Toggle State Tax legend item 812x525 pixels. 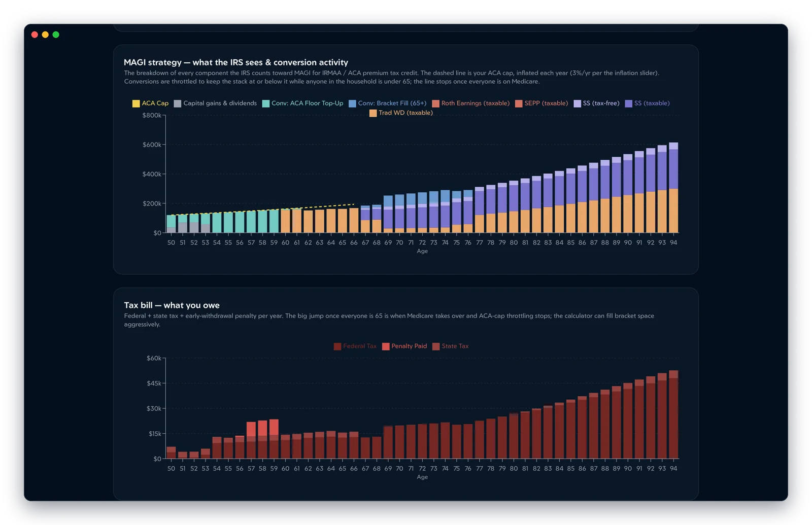[x=451, y=346]
